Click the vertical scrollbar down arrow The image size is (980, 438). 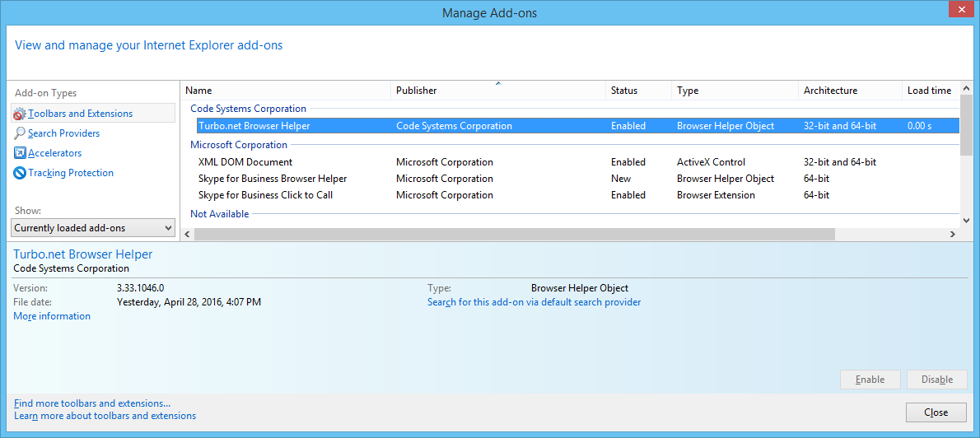tap(966, 220)
